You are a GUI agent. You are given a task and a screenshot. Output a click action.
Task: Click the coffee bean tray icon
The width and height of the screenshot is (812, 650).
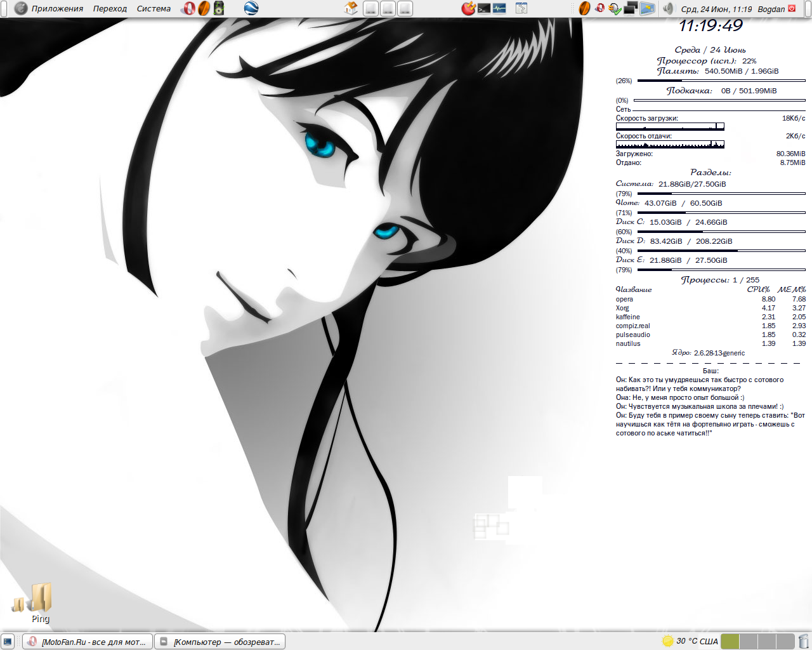point(584,8)
